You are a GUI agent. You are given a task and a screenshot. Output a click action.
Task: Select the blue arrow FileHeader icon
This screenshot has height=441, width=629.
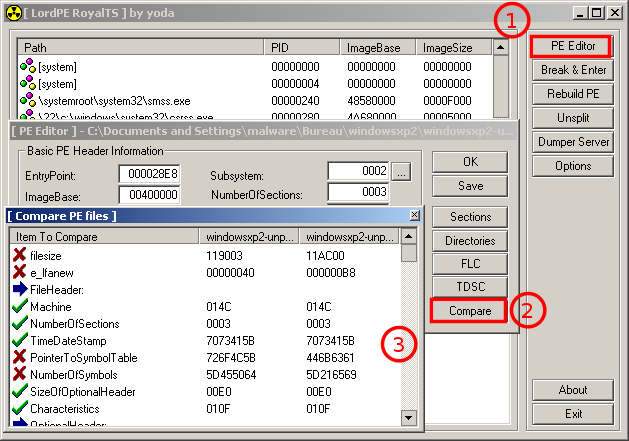click(19, 289)
